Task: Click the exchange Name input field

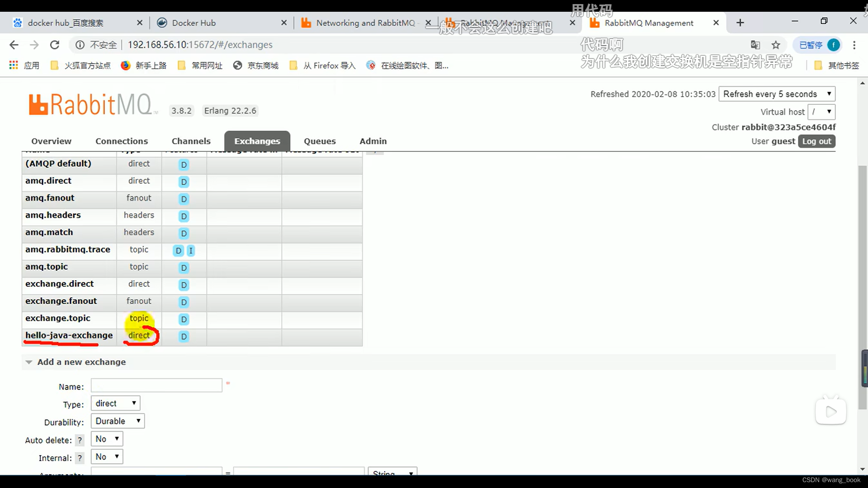Action: coord(156,385)
